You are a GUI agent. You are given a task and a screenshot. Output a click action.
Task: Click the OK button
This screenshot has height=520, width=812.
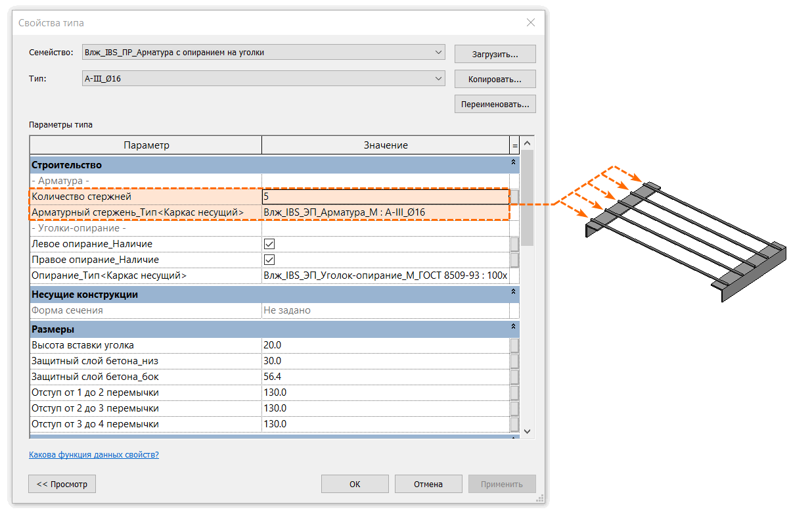(355, 484)
